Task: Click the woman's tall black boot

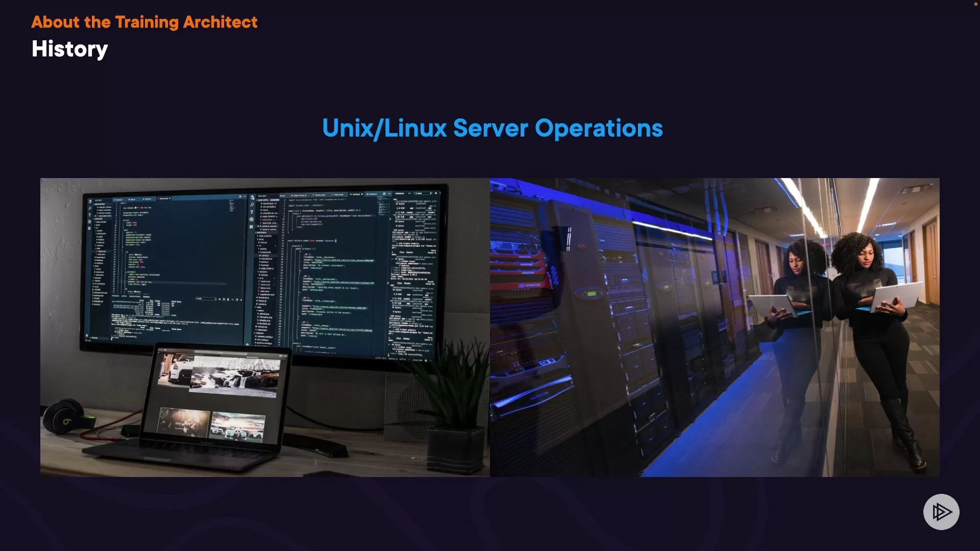Action: [906, 431]
